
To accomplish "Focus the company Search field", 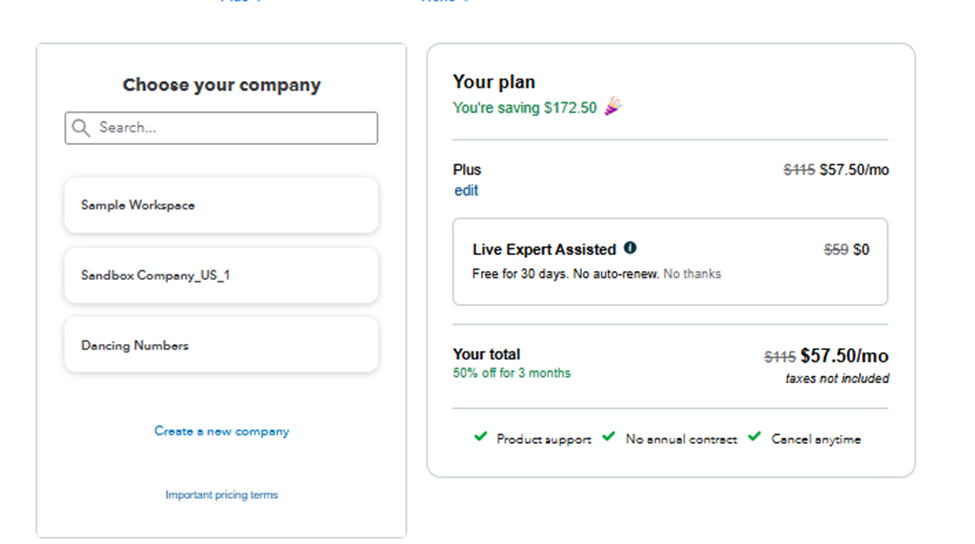I will click(x=230, y=128).
